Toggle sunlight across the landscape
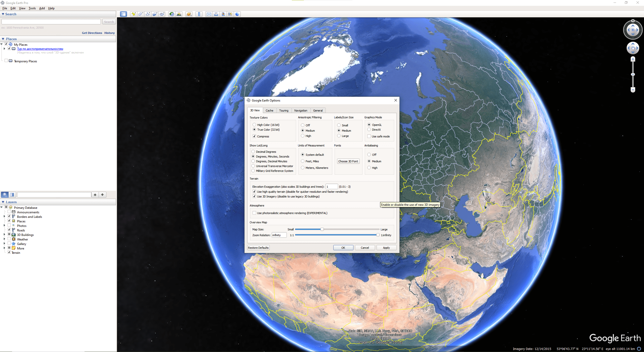644x352 pixels. tap(179, 14)
